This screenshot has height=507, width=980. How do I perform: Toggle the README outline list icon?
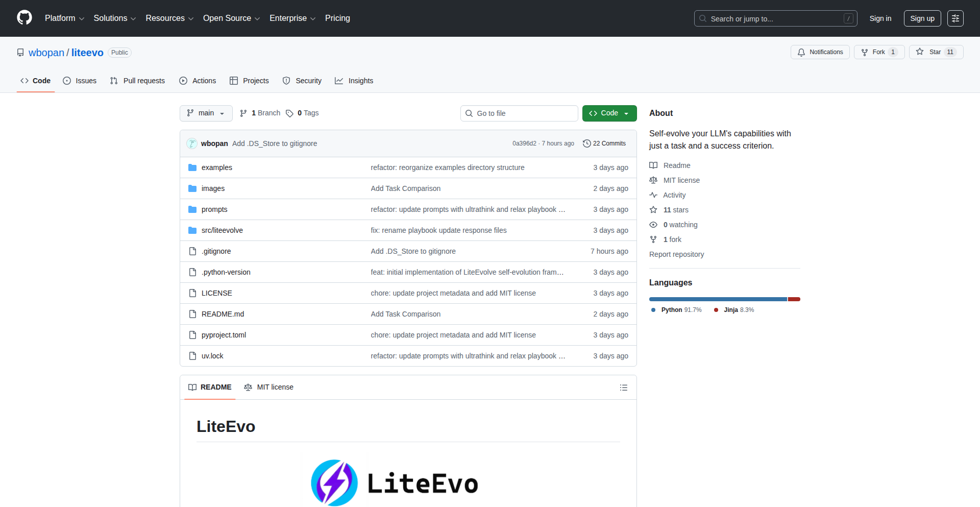click(x=624, y=388)
